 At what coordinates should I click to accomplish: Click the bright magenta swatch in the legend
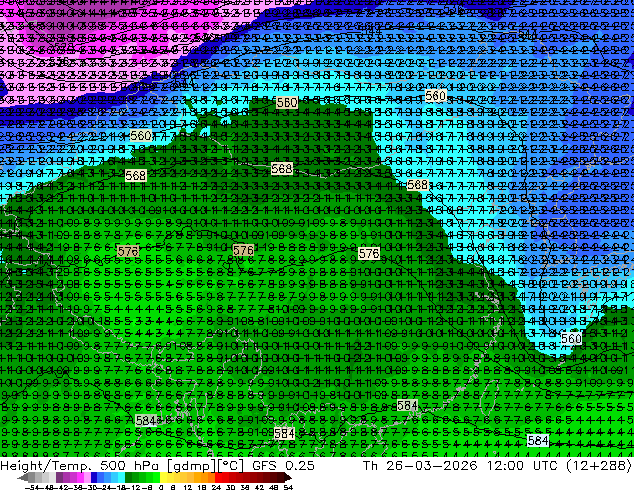click(x=80, y=477)
